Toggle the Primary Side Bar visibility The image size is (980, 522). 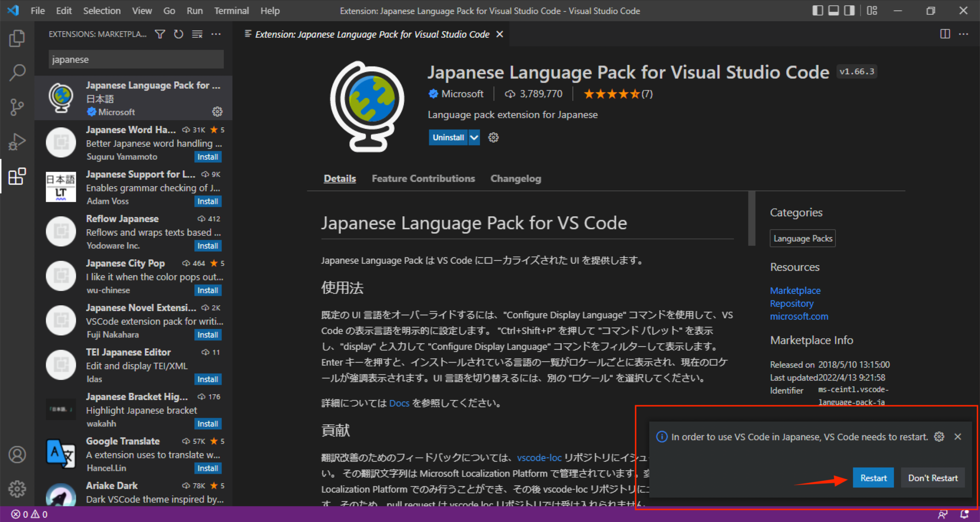[818, 11]
